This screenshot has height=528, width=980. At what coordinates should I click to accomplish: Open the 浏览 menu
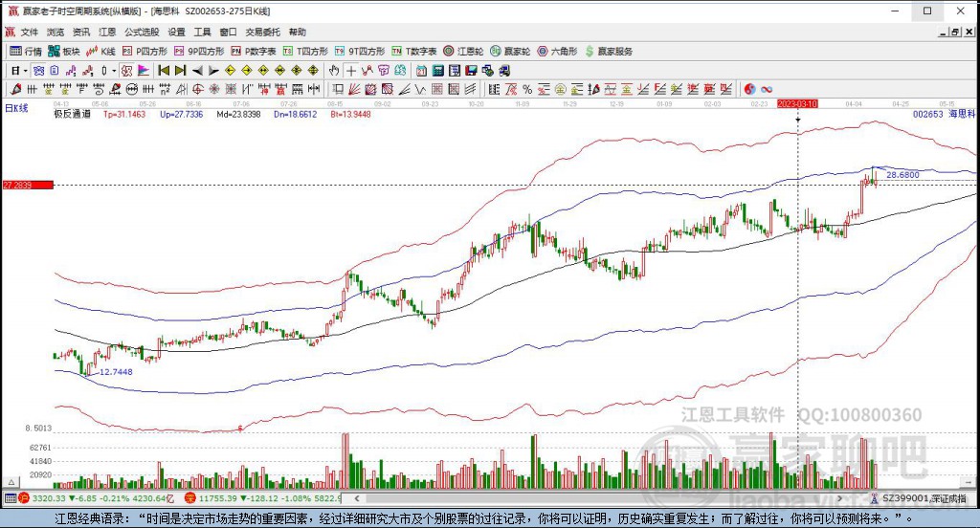pos(55,32)
